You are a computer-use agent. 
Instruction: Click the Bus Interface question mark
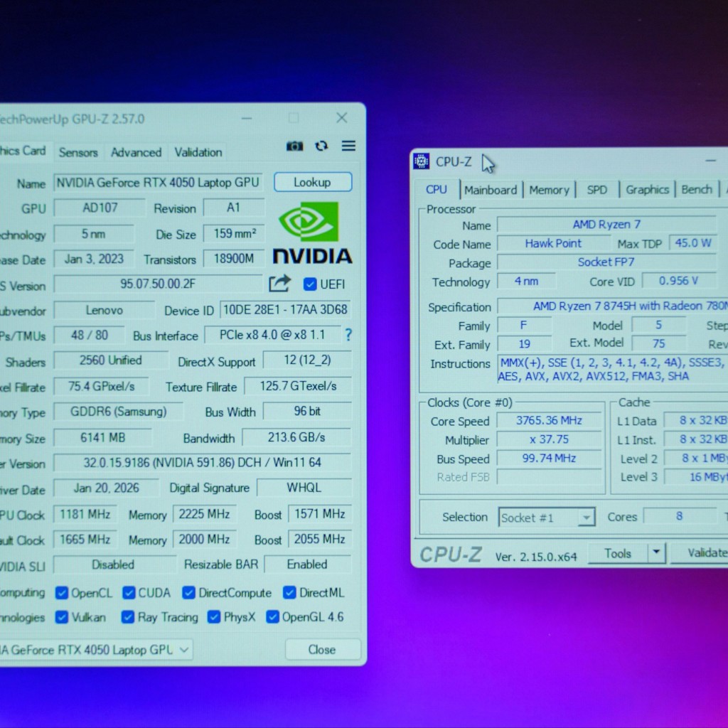348,335
